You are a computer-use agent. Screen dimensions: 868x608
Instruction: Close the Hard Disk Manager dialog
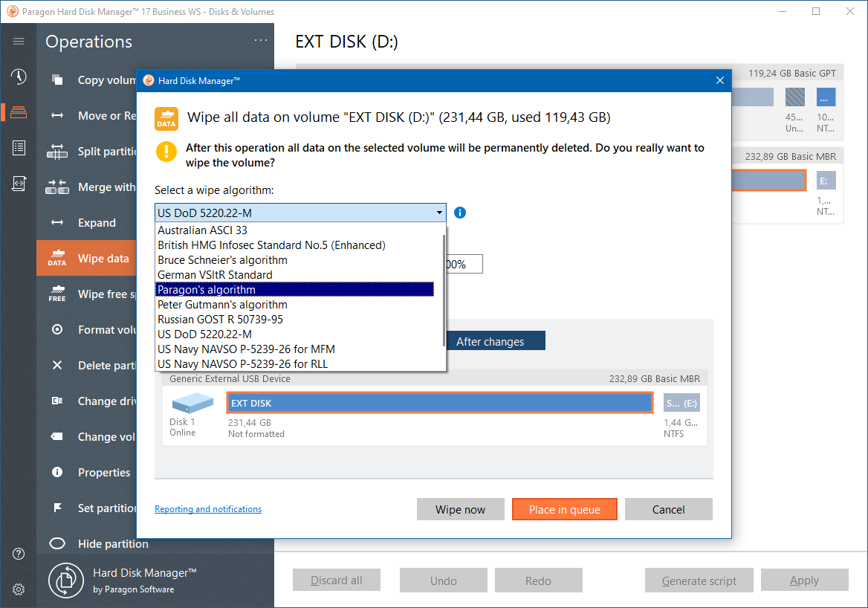tap(719, 81)
